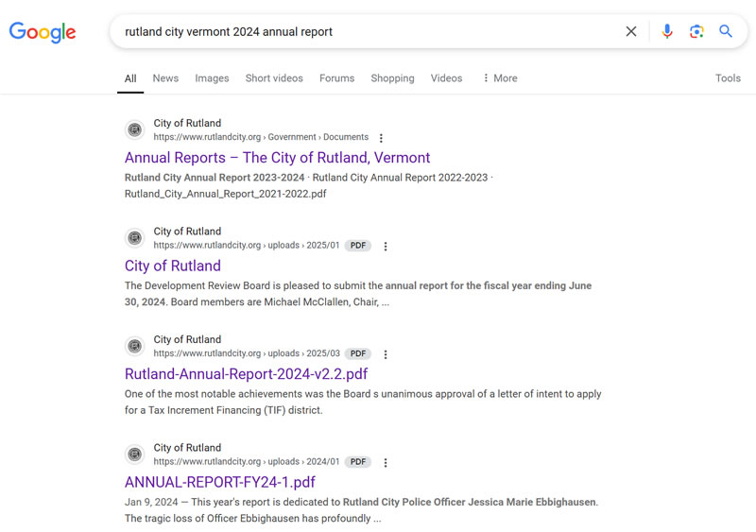Open three-dot menu for uploads › 2025/01 result
Image resolution: width=756 pixels, height=532 pixels.
386,246
